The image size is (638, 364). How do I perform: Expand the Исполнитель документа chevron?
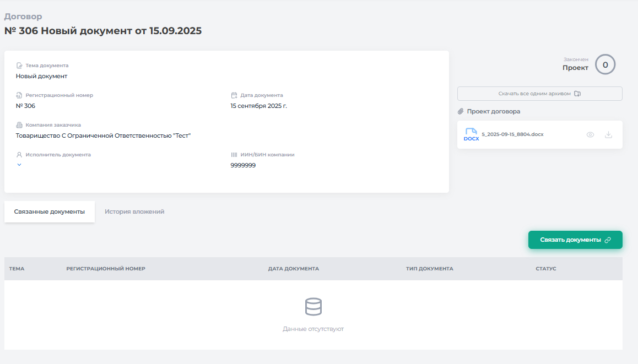[19, 165]
